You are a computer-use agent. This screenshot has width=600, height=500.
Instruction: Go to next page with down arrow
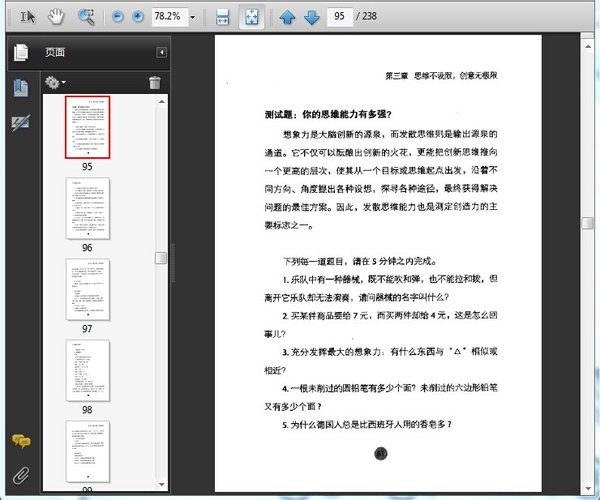(311, 17)
